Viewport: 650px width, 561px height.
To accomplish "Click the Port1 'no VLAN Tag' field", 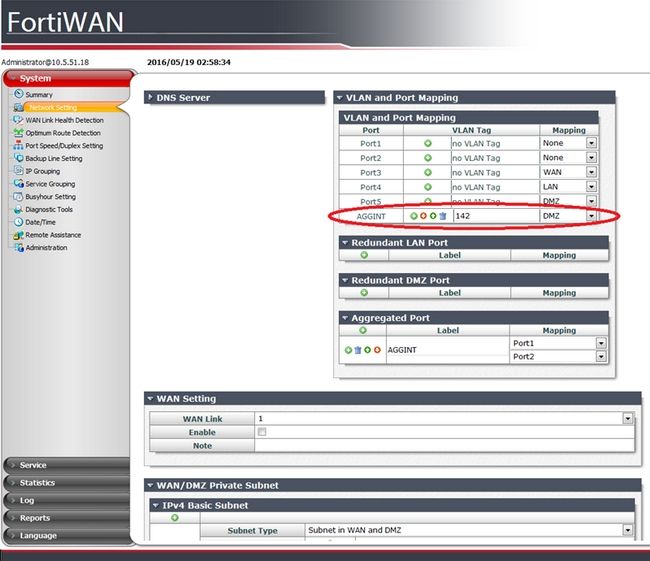I will click(x=495, y=143).
